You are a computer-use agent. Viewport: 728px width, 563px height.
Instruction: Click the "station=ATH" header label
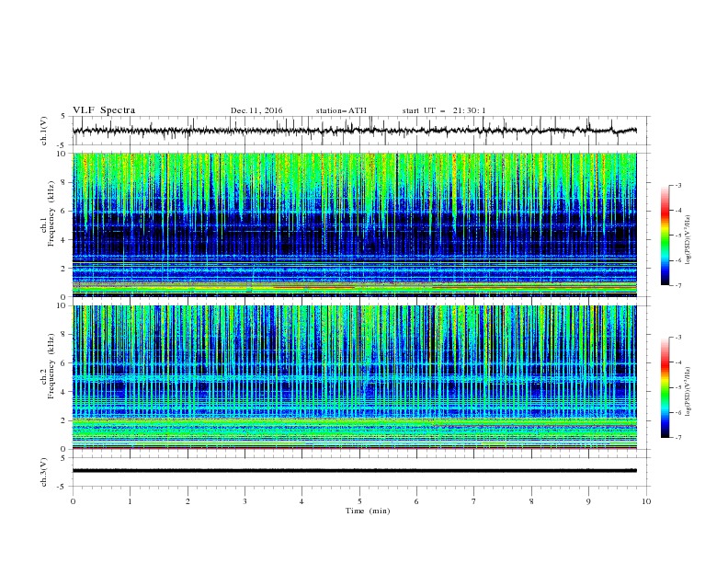(341, 110)
